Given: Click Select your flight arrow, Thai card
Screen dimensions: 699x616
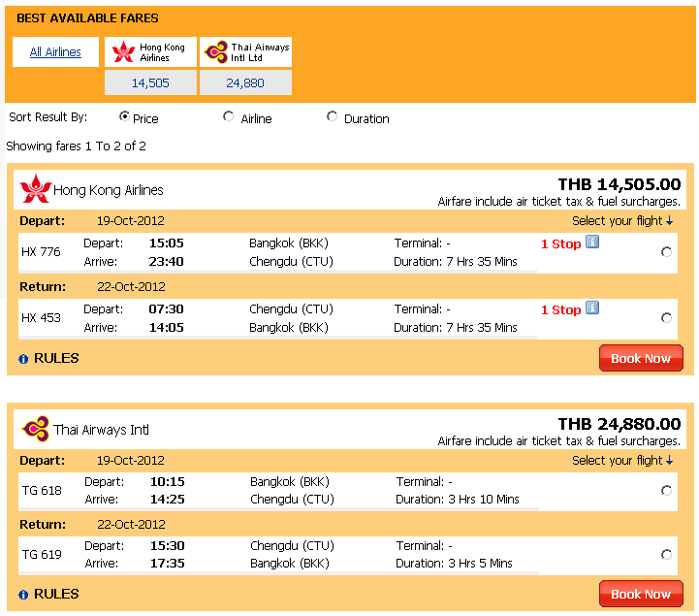Looking at the screenshot, I should click(669, 461).
